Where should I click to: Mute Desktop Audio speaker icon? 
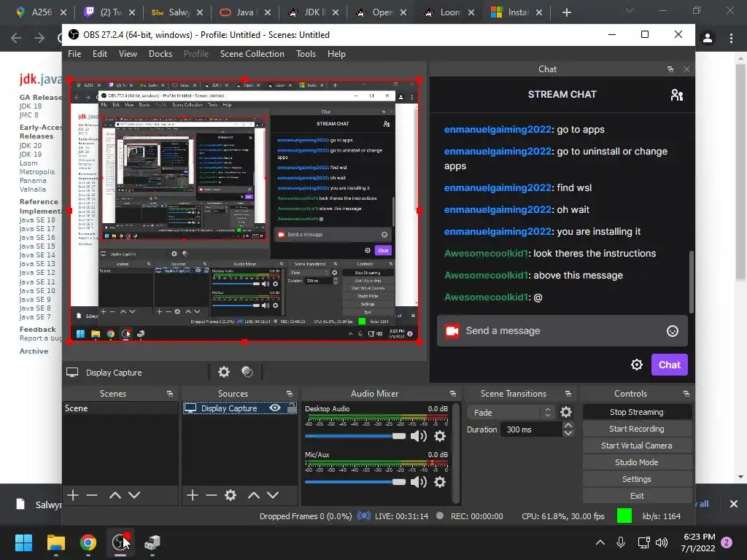click(x=418, y=436)
